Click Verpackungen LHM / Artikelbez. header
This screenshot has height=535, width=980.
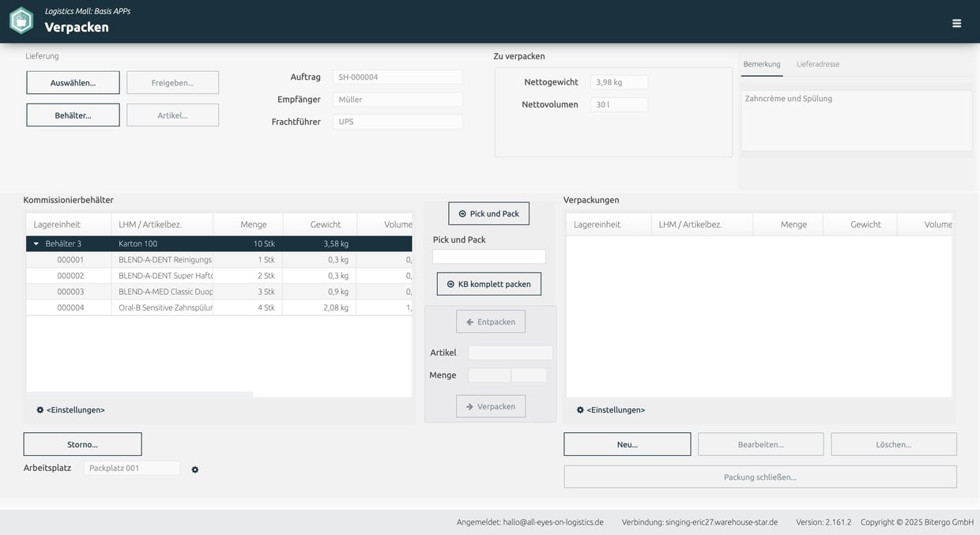702,224
